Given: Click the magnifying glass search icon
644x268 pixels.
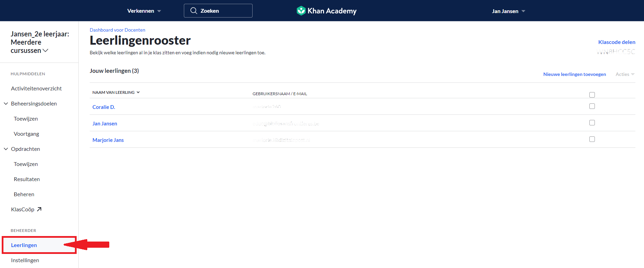Looking at the screenshot, I should tap(194, 11).
